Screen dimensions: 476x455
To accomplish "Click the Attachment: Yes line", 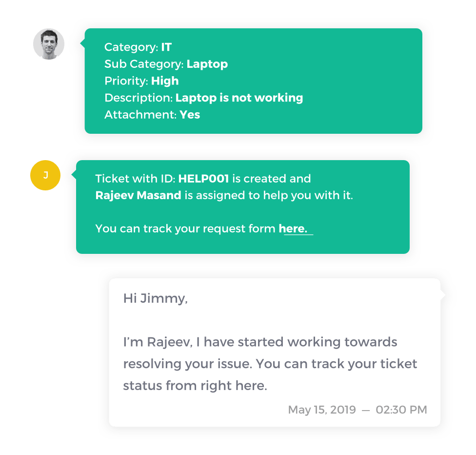I will (x=152, y=115).
